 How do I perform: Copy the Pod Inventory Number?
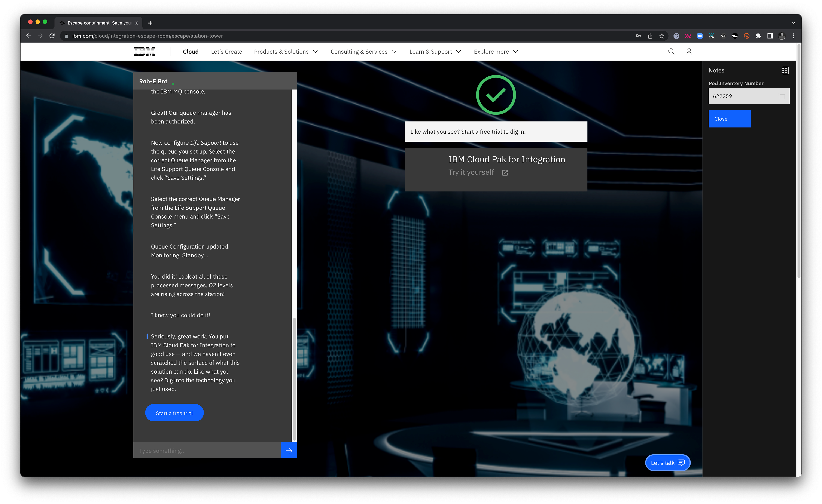point(782,96)
